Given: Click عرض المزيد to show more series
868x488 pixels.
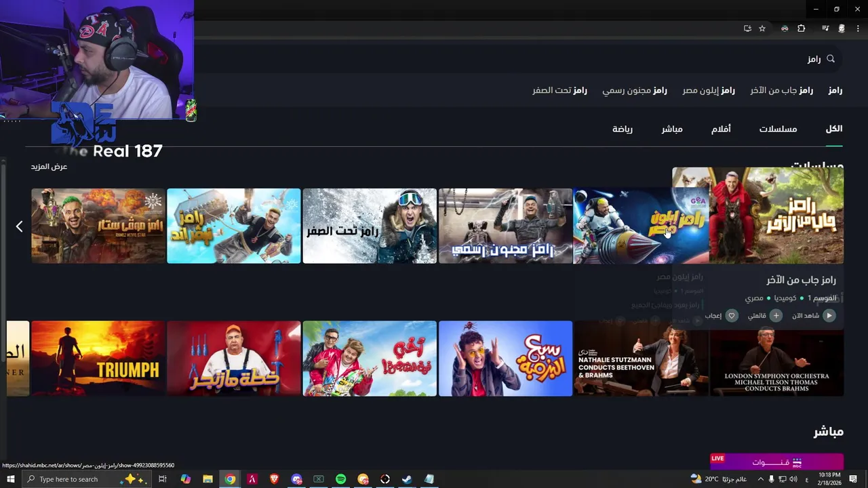Looking at the screenshot, I should [x=49, y=167].
